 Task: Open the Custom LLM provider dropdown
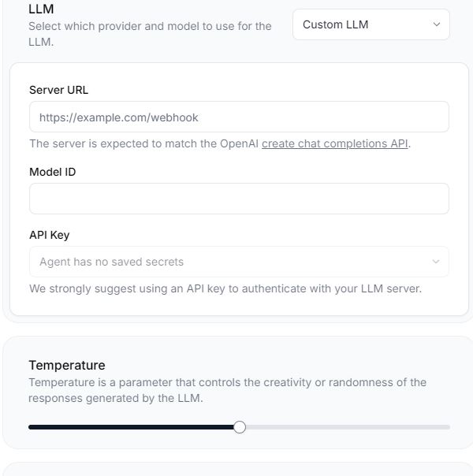pos(371,24)
